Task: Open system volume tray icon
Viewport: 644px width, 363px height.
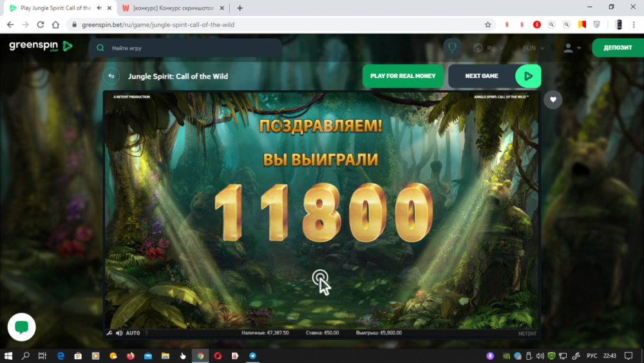Action: point(540,356)
